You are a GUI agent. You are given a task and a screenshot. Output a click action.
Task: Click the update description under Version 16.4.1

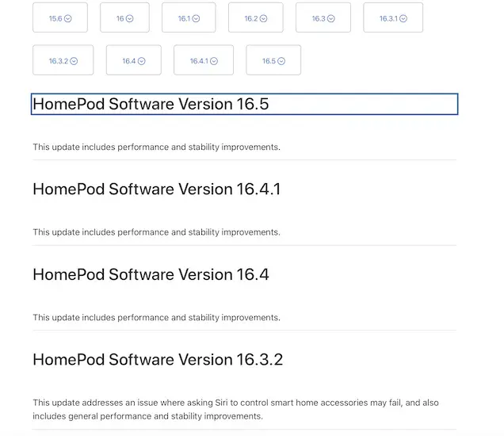click(x=156, y=232)
